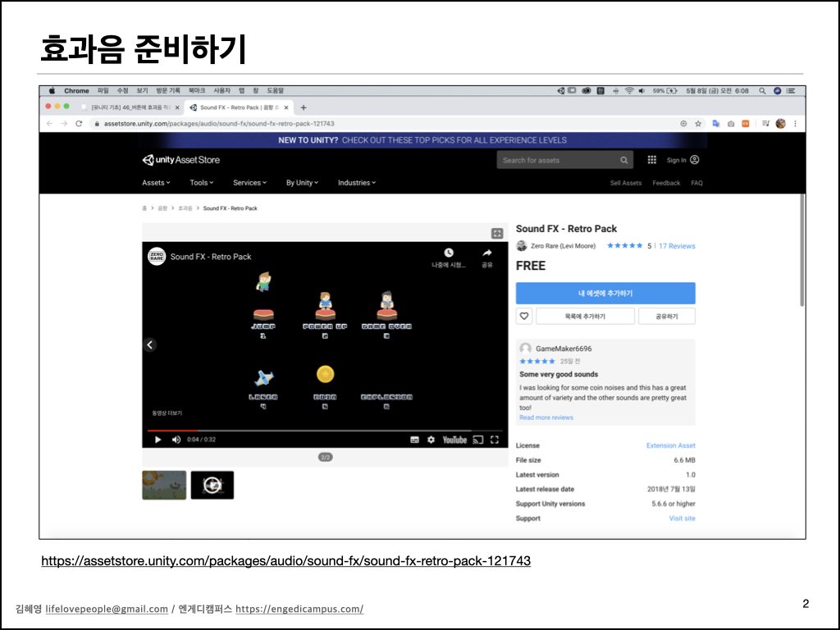Open the Visit site support link
The height and width of the screenshot is (630, 840).
tap(682, 518)
